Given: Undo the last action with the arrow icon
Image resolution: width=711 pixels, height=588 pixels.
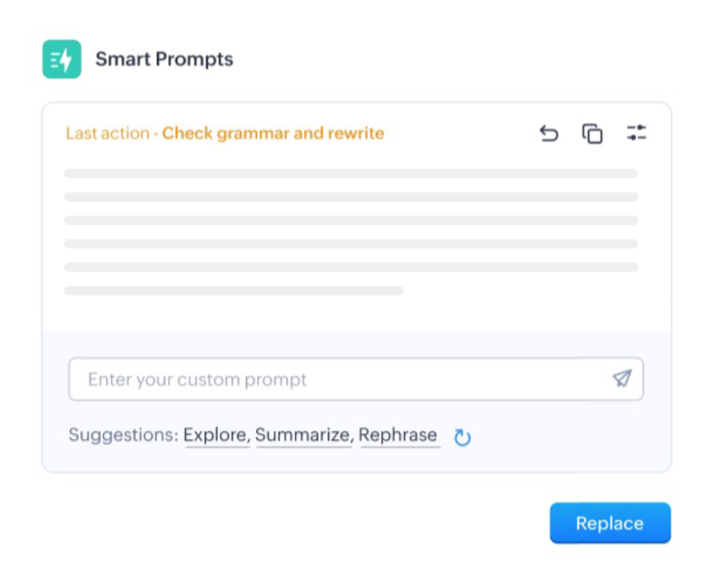Looking at the screenshot, I should [x=548, y=134].
